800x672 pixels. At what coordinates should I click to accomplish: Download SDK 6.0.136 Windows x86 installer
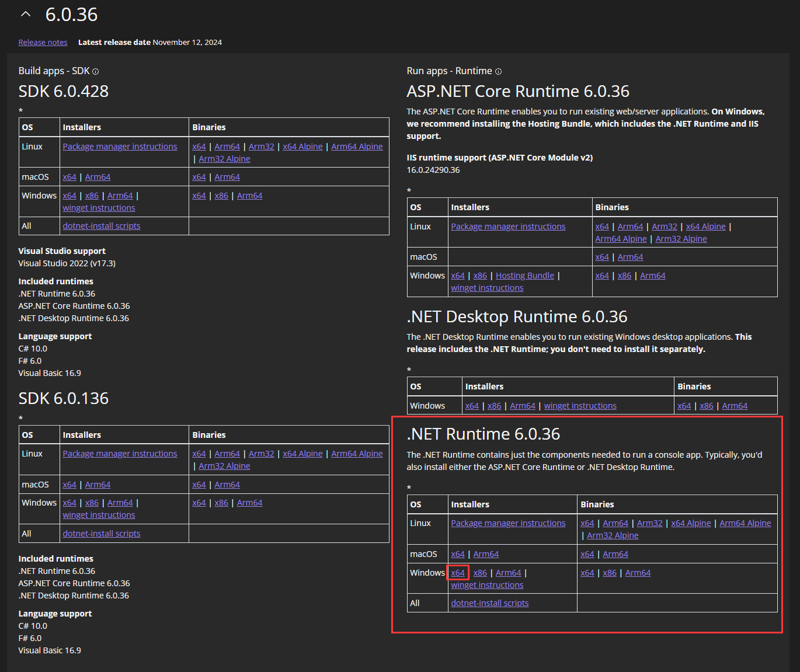point(92,503)
